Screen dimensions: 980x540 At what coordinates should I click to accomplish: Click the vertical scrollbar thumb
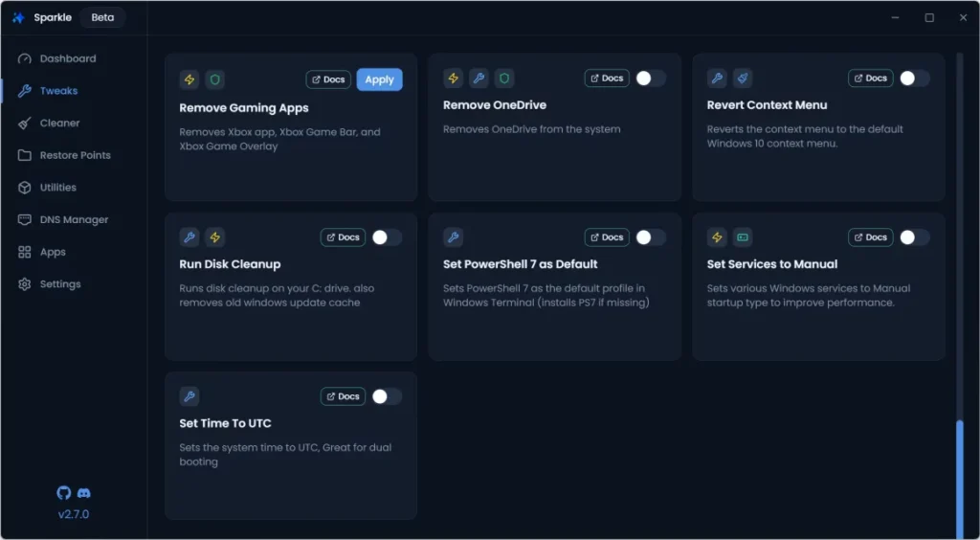tap(960, 477)
